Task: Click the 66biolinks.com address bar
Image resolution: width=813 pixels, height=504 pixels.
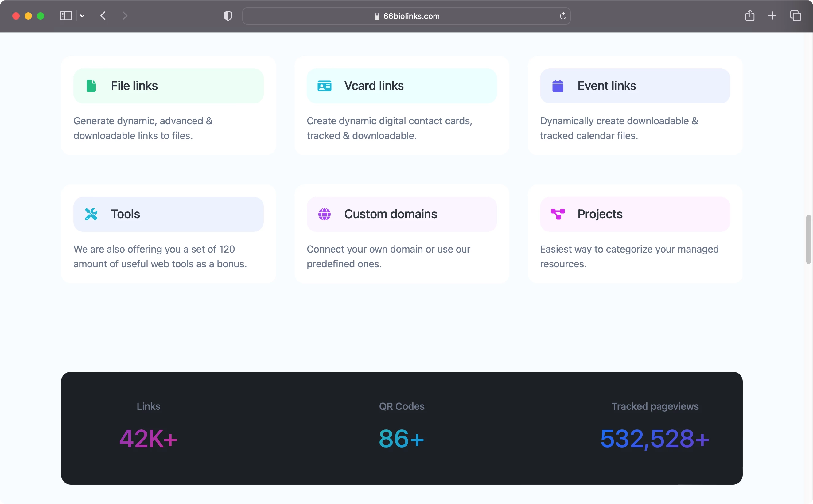Action: click(x=406, y=16)
